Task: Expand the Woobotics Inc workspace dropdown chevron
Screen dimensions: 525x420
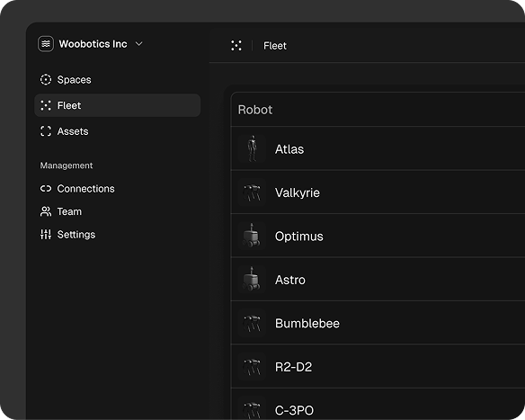Action: pos(139,44)
